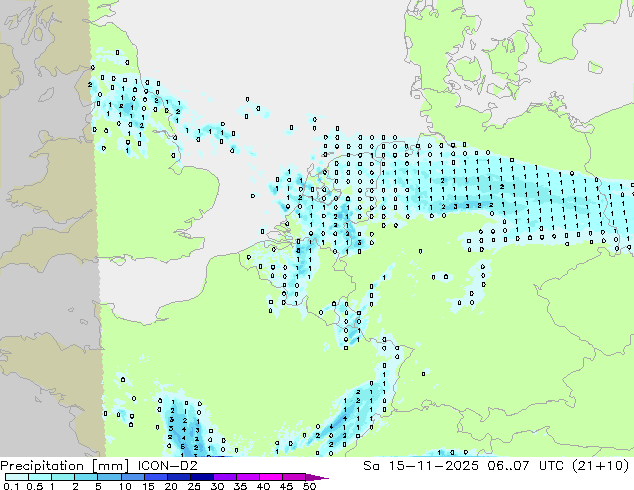
Task: Click the legend swatch between 15 and 20
Action: tap(156, 477)
